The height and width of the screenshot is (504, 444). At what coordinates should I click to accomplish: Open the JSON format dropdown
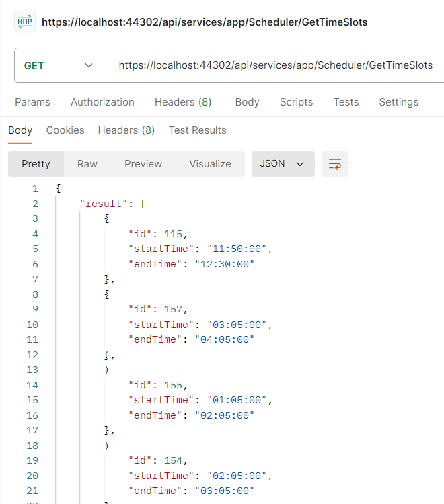[x=283, y=164]
